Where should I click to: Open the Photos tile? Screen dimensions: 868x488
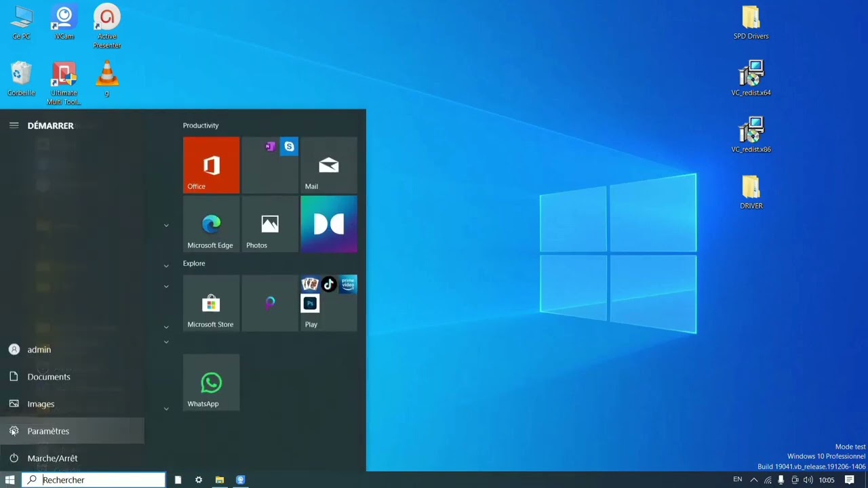[x=270, y=224]
